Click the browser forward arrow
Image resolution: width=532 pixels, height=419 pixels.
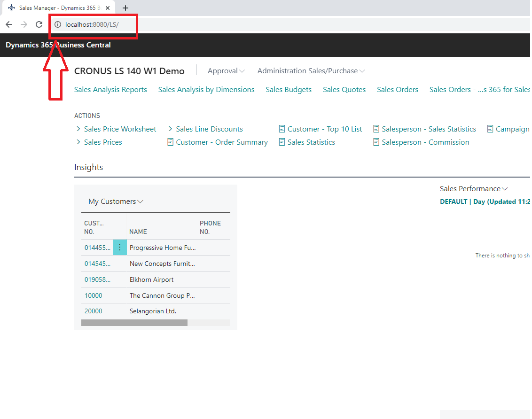click(24, 24)
